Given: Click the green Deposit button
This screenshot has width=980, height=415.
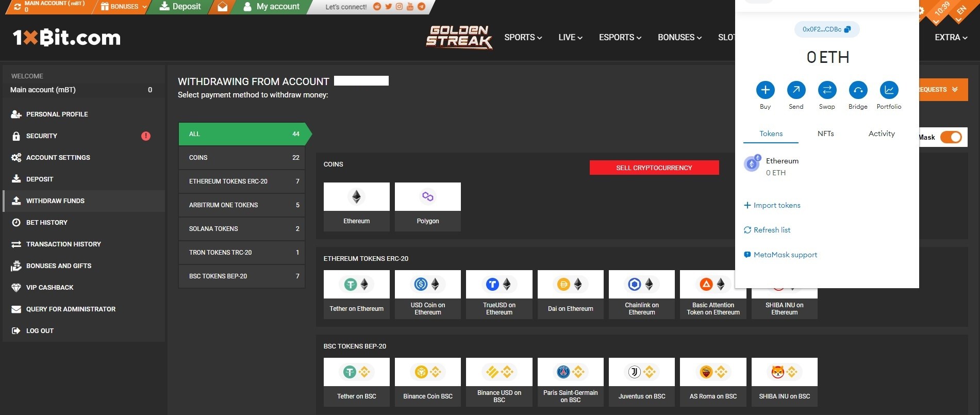Looking at the screenshot, I should point(180,7).
